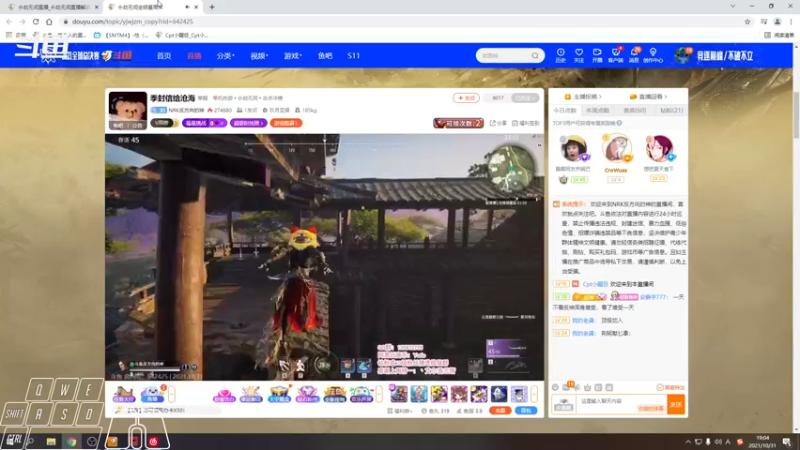Select the pink heart gift icon

[223, 394]
